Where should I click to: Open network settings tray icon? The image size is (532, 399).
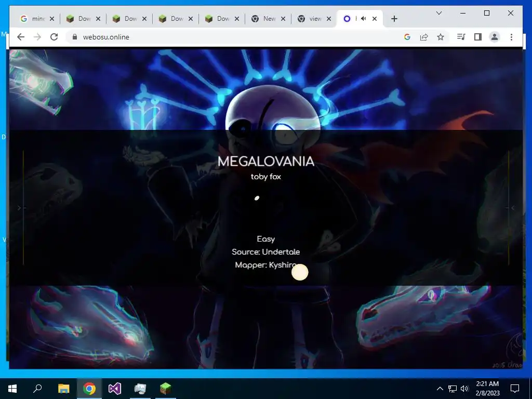click(453, 389)
